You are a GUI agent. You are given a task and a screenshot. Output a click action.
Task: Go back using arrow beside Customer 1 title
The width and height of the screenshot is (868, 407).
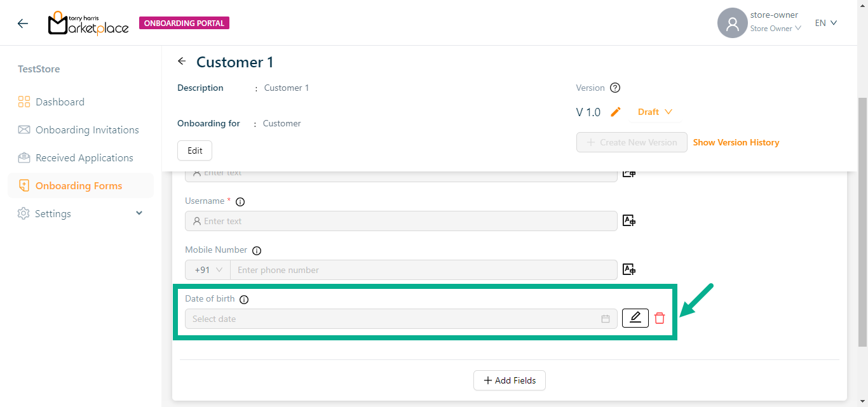[182, 62]
